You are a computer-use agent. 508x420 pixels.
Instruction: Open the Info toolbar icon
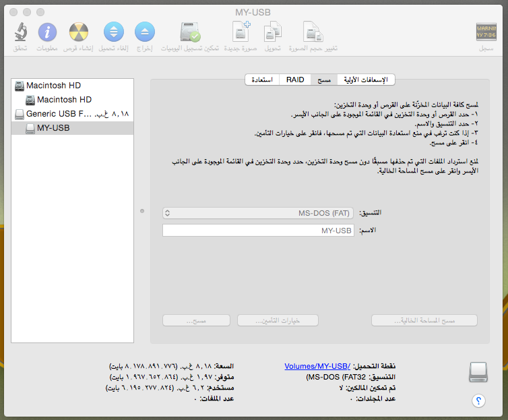[x=47, y=32]
